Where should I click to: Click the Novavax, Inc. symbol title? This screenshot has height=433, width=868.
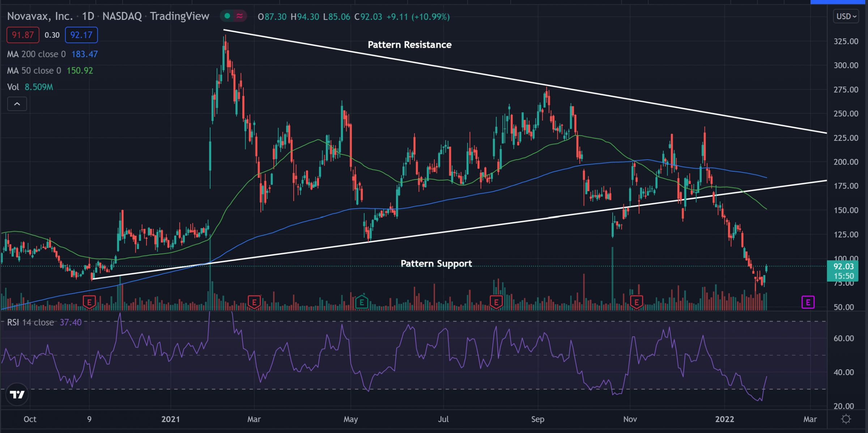[x=40, y=16]
